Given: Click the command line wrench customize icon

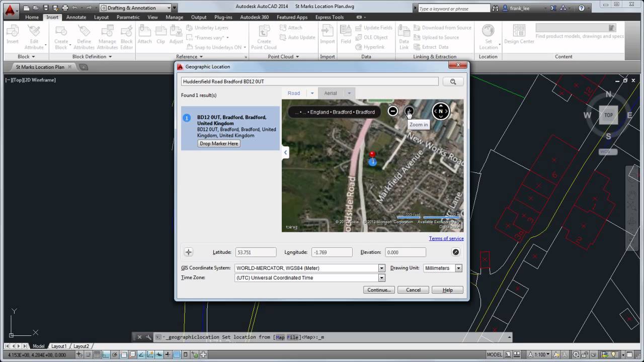Looking at the screenshot, I should click(x=148, y=337).
